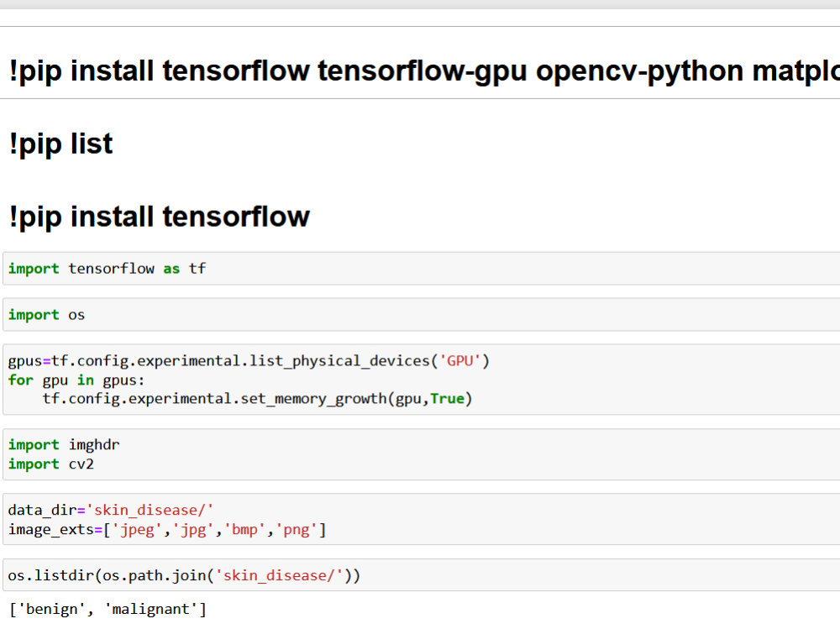
Task: Click the 'for gpu in gpus:' line
Action: (x=76, y=380)
